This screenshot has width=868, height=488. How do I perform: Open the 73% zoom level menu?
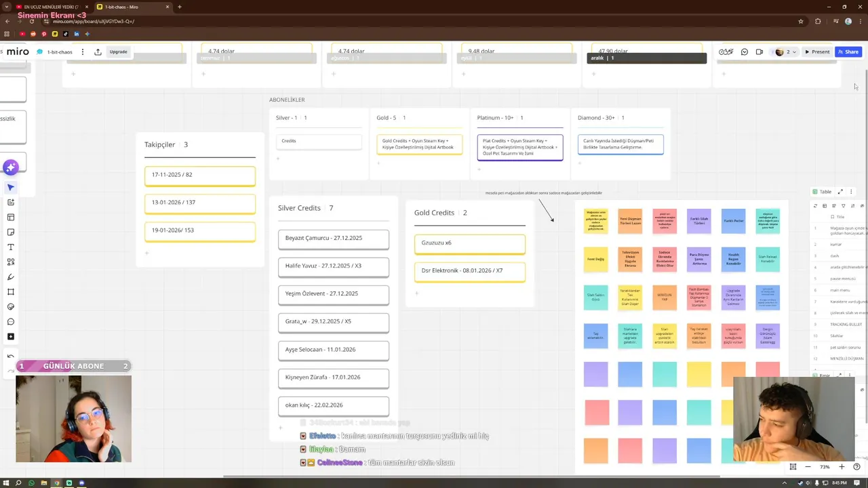coord(825,467)
